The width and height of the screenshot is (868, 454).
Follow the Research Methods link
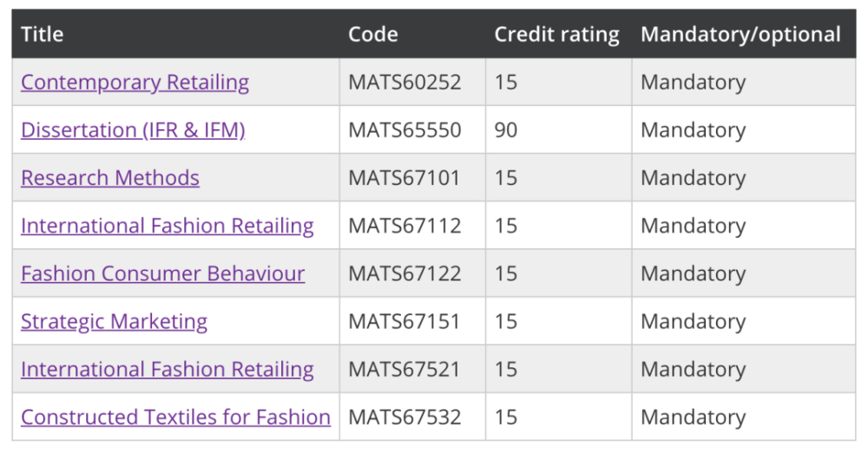click(x=110, y=178)
